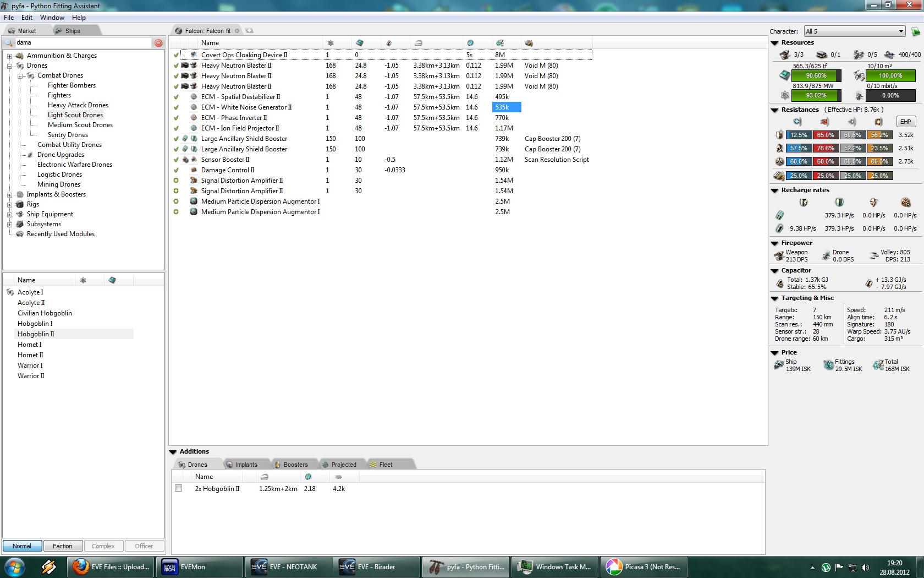Viewport: 924px width, 578px height.
Task: Collapse the Firepower section
Action: 774,243
